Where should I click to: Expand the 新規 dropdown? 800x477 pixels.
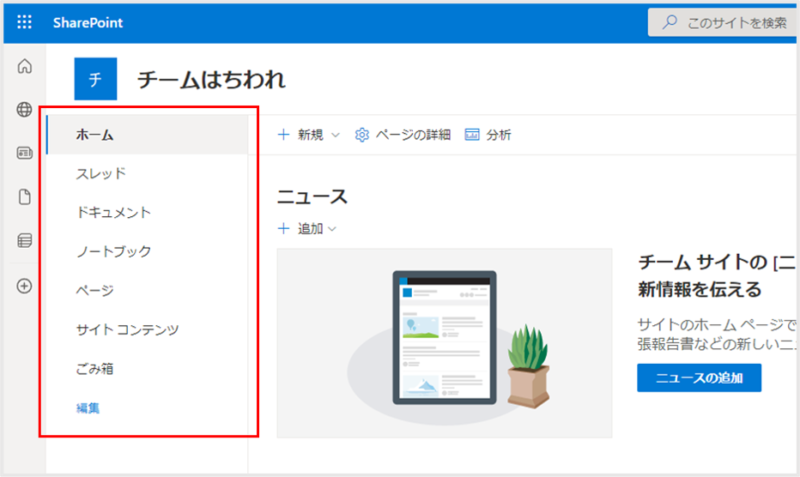pyautogui.click(x=309, y=135)
